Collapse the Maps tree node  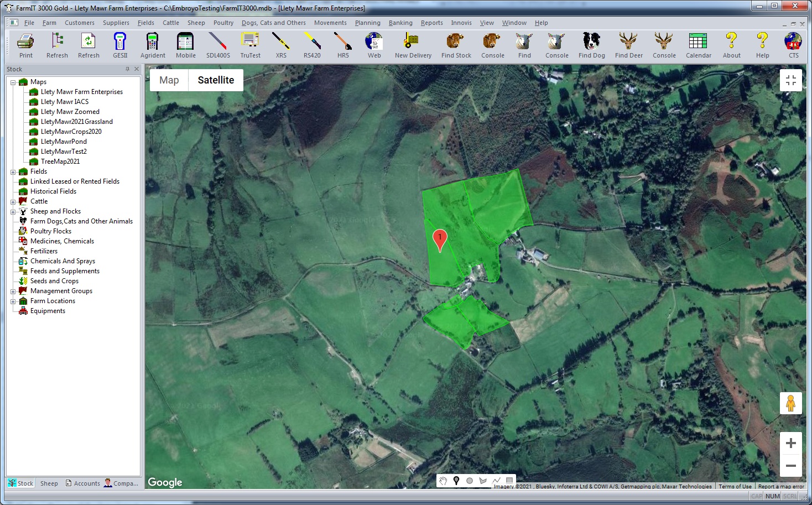click(13, 82)
